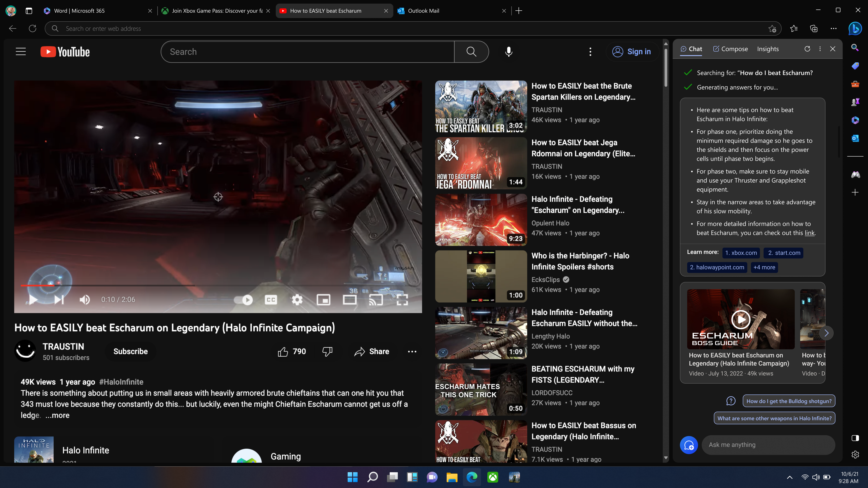Select the Bulldog shotgun suggestion

[789, 401]
